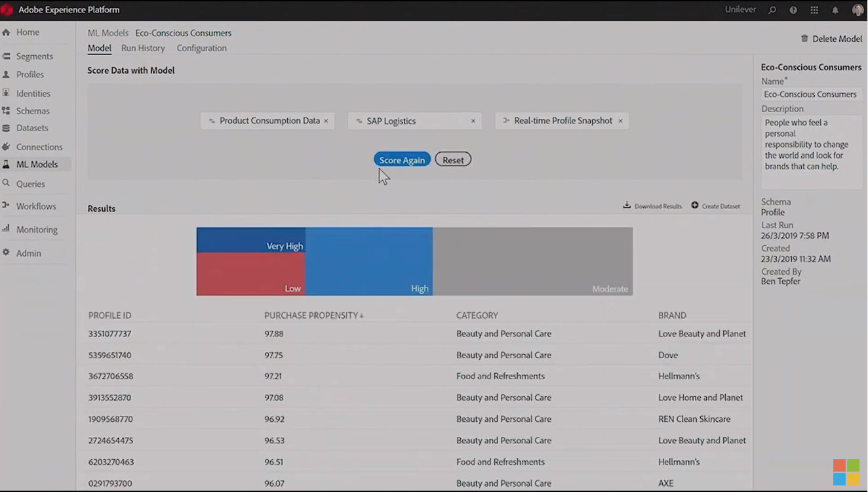Click the Delete Model trash icon
868x492 pixels.
(804, 39)
